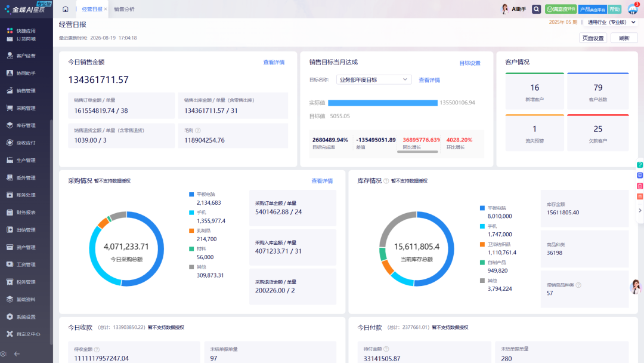
Task: Open 应收应付 sidebar module
Action: pyautogui.click(x=22, y=143)
